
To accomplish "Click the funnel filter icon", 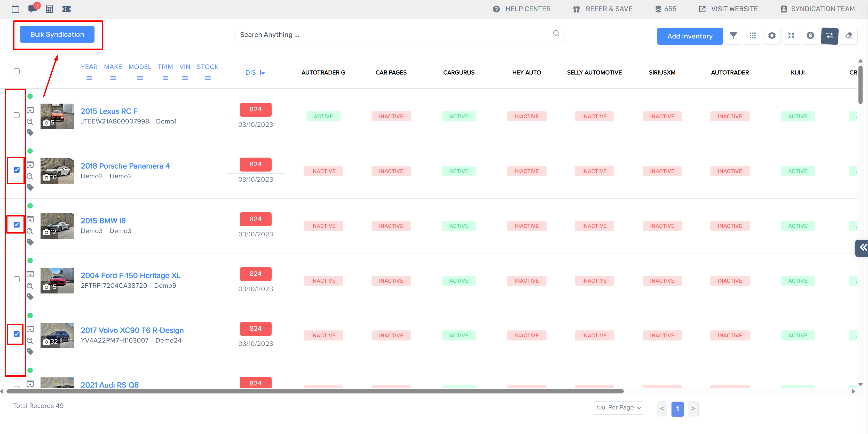I will [733, 35].
